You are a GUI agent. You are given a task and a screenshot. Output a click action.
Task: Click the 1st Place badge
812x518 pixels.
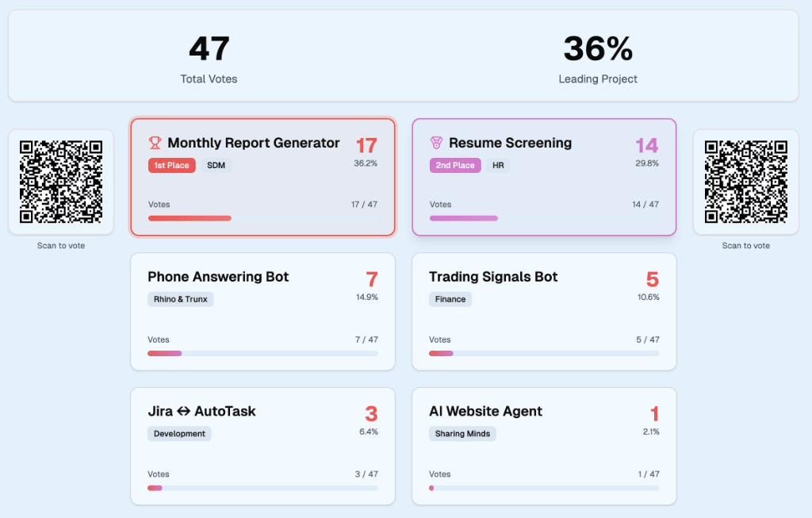[171, 165]
